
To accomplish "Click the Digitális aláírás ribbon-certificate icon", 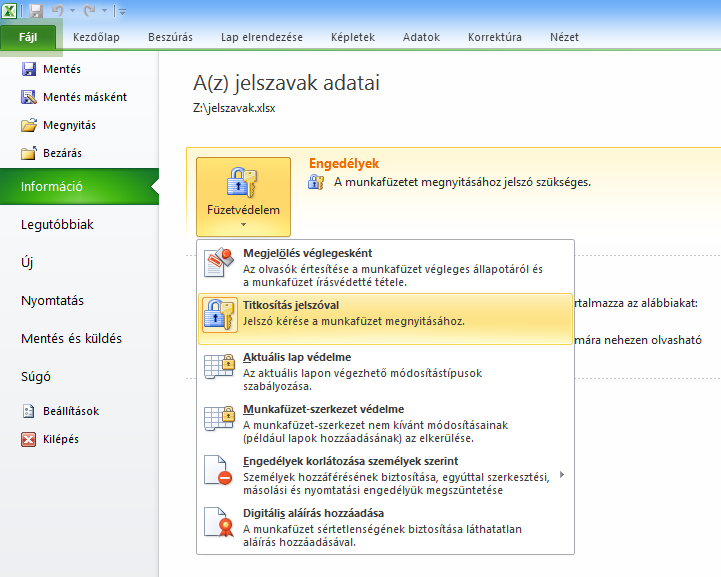I will pyautogui.click(x=218, y=522).
